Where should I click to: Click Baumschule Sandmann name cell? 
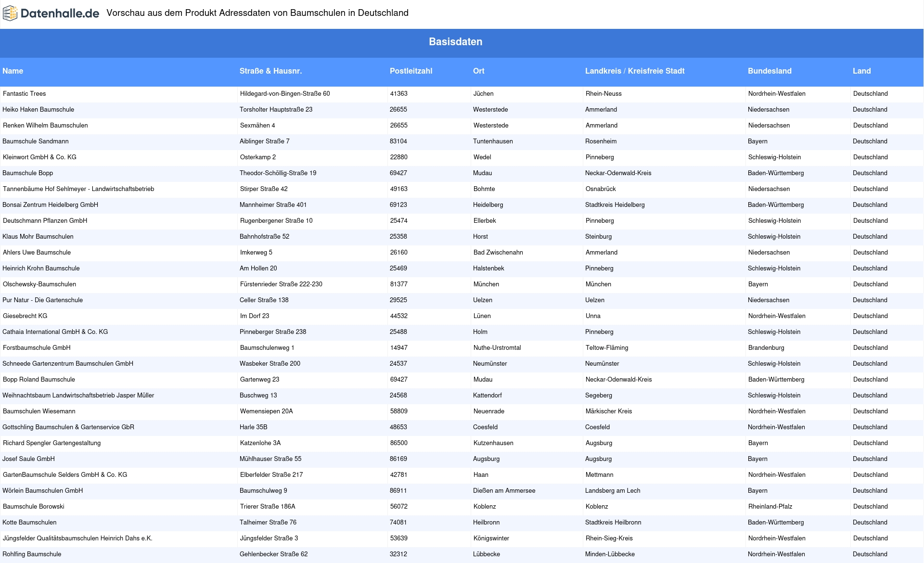[x=36, y=141]
